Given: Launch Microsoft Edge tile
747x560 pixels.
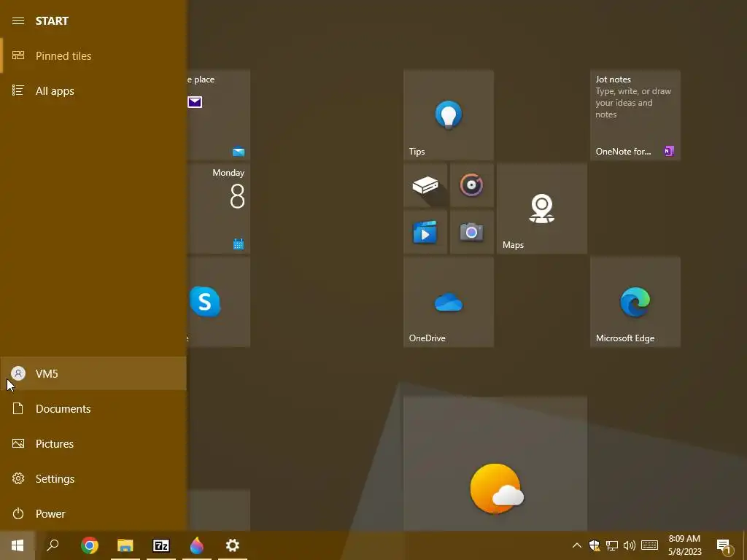Looking at the screenshot, I should (635, 302).
